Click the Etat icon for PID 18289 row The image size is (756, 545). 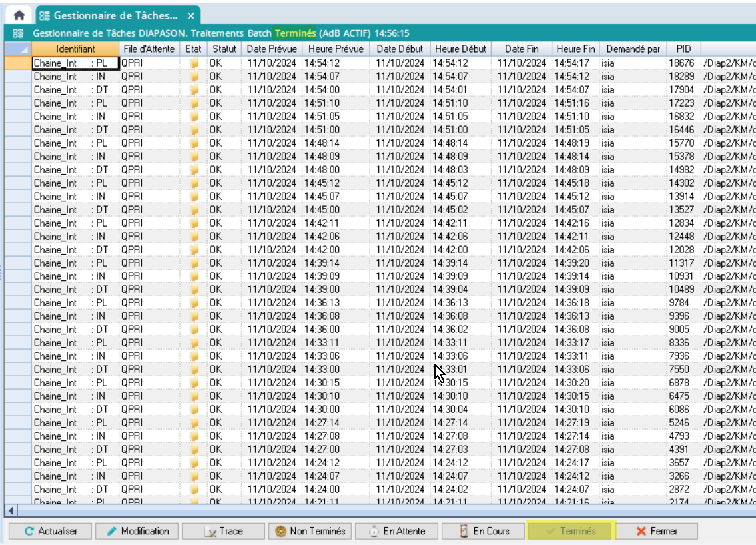194,76
